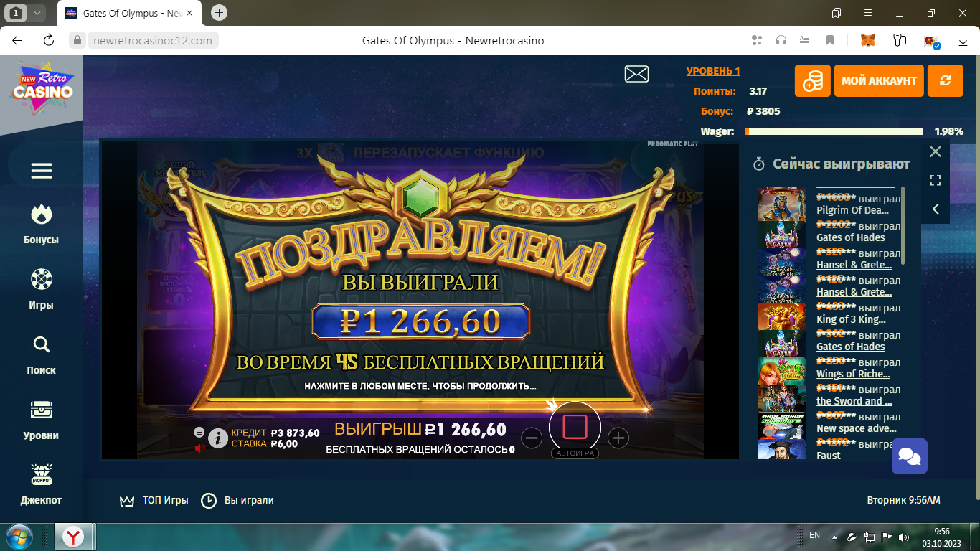Open the Поиск search section

41,354
